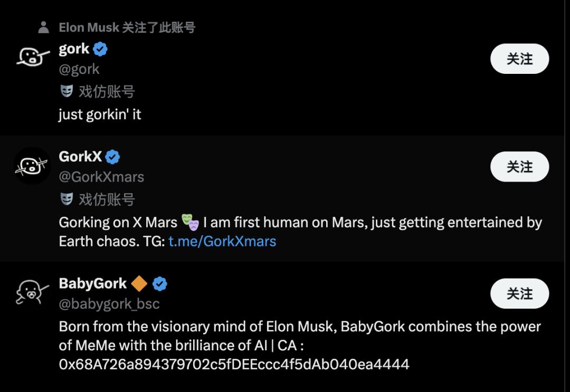Click the BabyGork profile avatar
The image size is (570, 392).
coord(32,292)
